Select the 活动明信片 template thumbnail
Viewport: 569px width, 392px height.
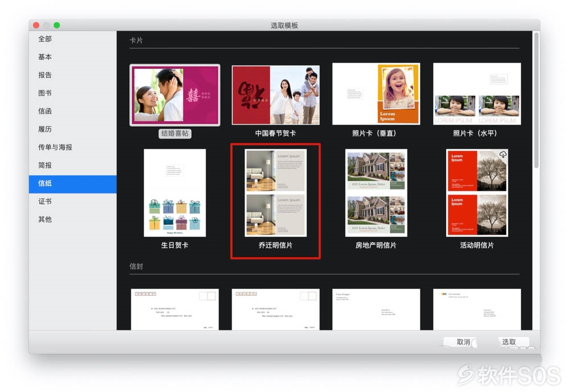click(x=477, y=193)
